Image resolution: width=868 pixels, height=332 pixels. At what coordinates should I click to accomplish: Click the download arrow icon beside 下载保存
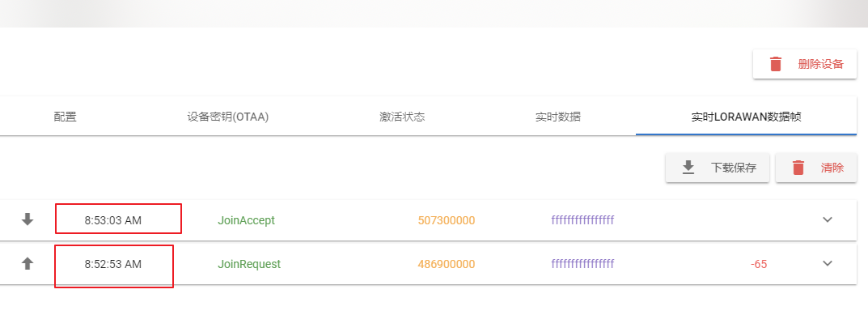point(688,168)
